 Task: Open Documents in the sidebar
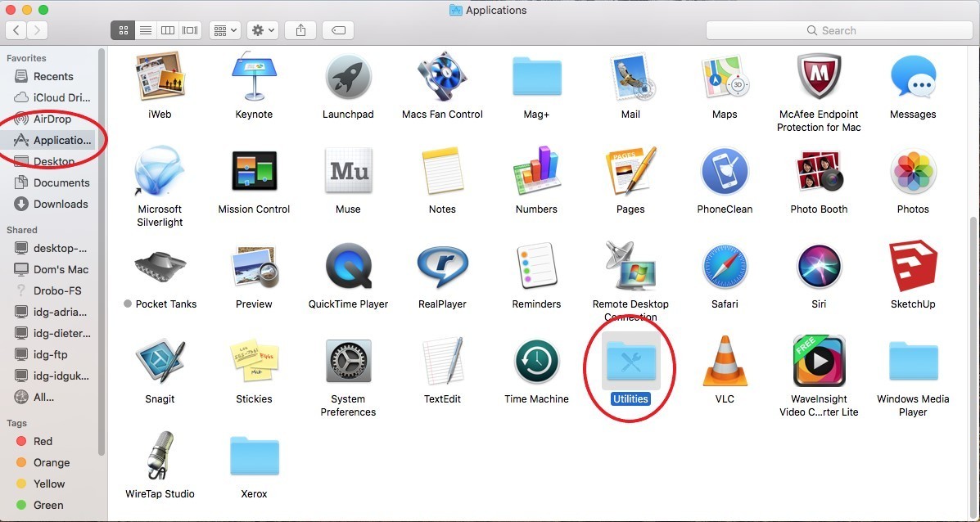coord(52,182)
